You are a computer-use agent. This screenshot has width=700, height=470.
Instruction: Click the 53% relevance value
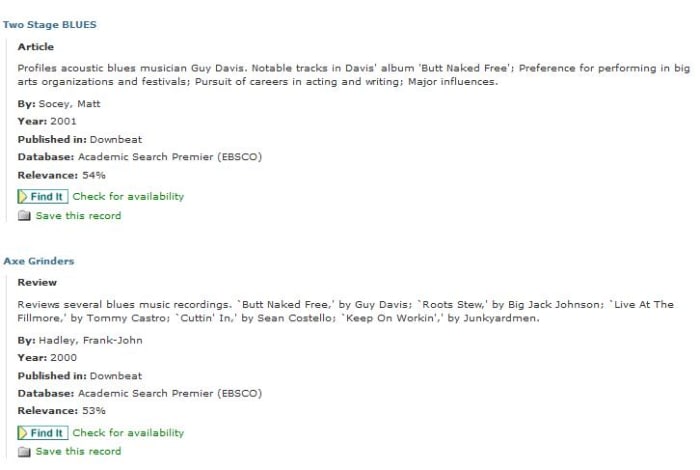[x=94, y=411]
